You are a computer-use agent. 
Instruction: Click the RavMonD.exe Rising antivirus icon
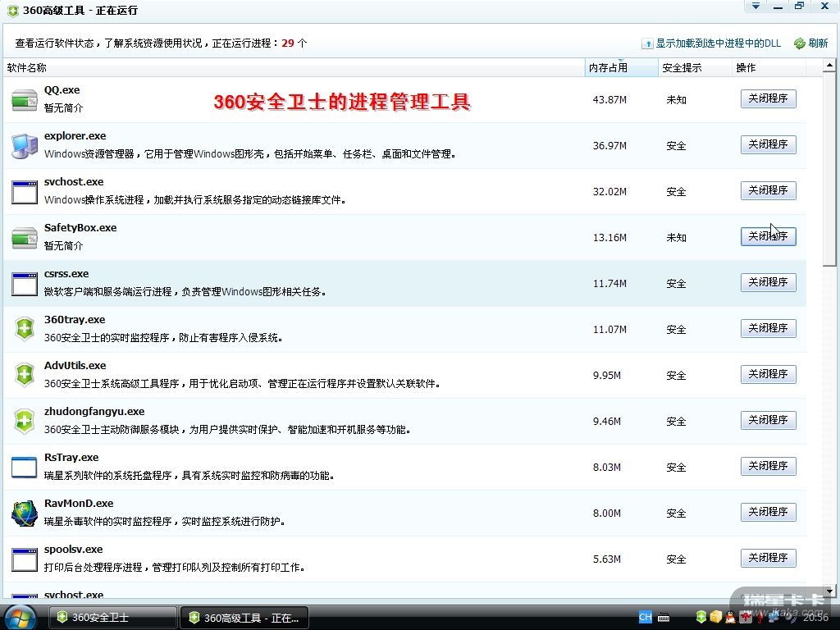tap(25, 514)
